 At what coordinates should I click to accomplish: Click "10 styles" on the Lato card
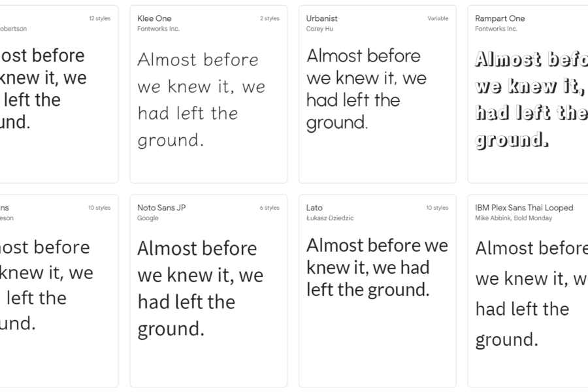(x=437, y=208)
